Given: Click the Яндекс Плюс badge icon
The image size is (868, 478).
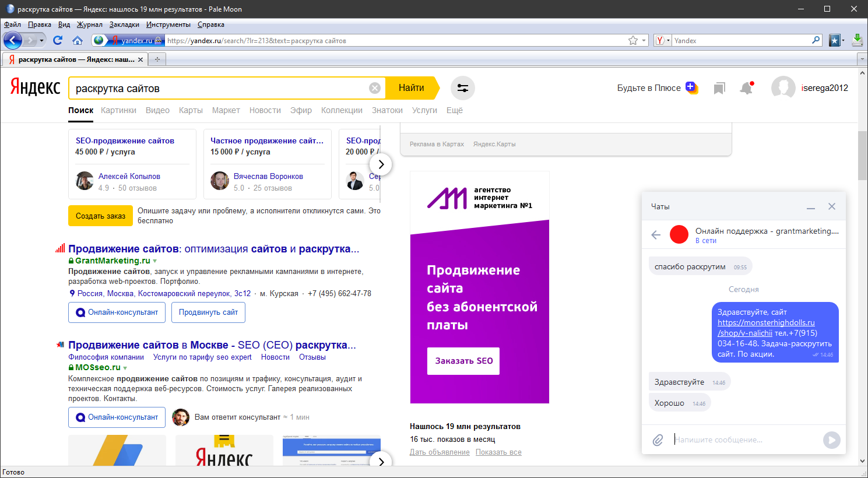Looking at the screenshot, I should [x=691, y=87].
